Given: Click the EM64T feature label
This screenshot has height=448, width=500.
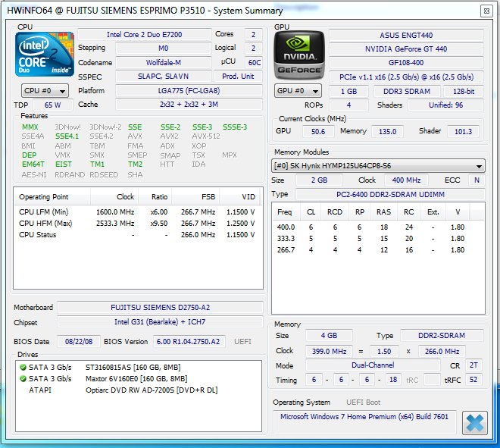Looking at the screenshot, I should pos(33,164).
